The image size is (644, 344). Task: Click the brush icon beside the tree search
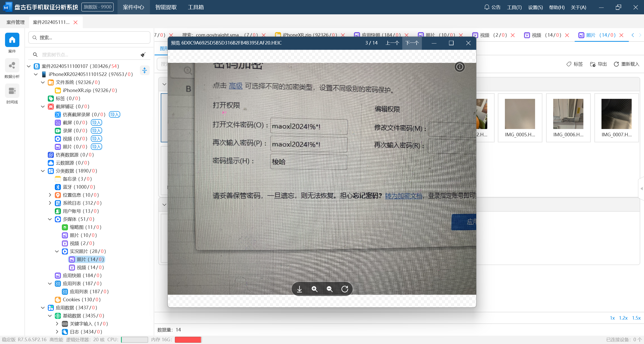tap(143, 55)
